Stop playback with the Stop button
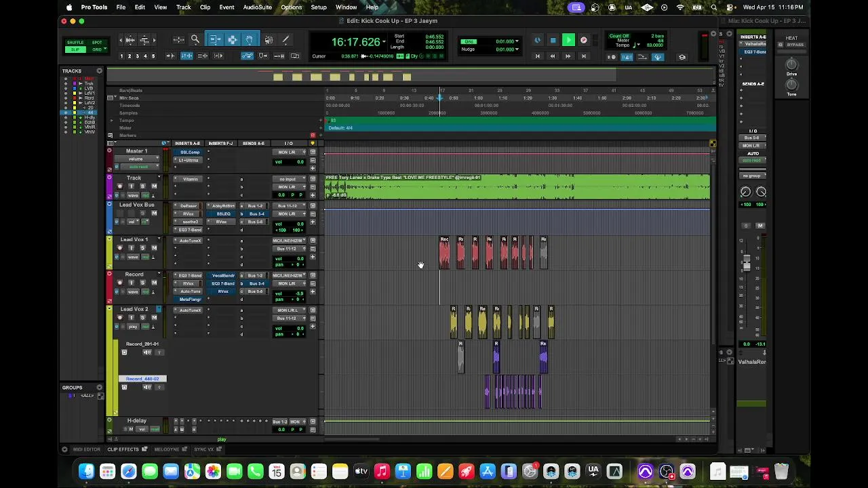Viewport: 868px width, 488px height. [x=553, y=41]
